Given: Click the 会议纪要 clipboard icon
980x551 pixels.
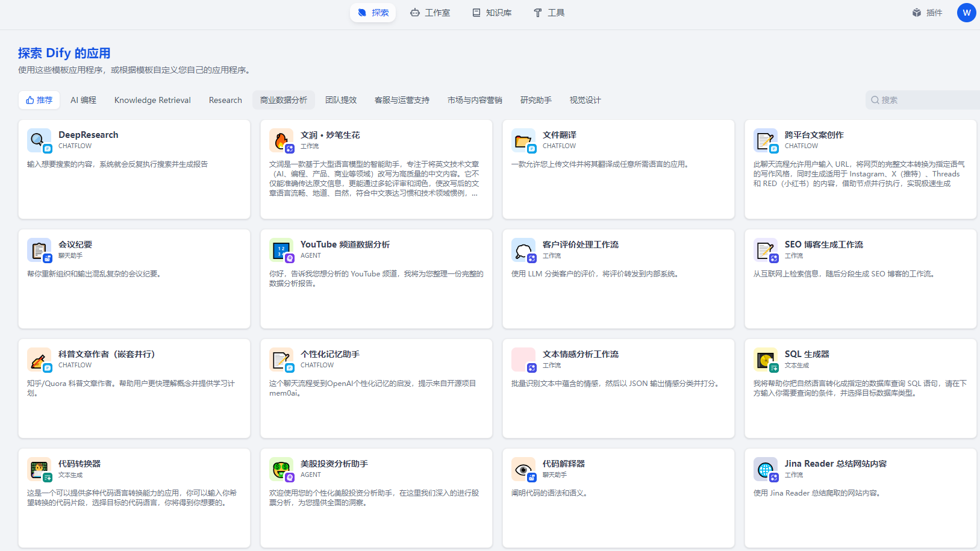Looking at the screenshot, I should tap(39, 250).
